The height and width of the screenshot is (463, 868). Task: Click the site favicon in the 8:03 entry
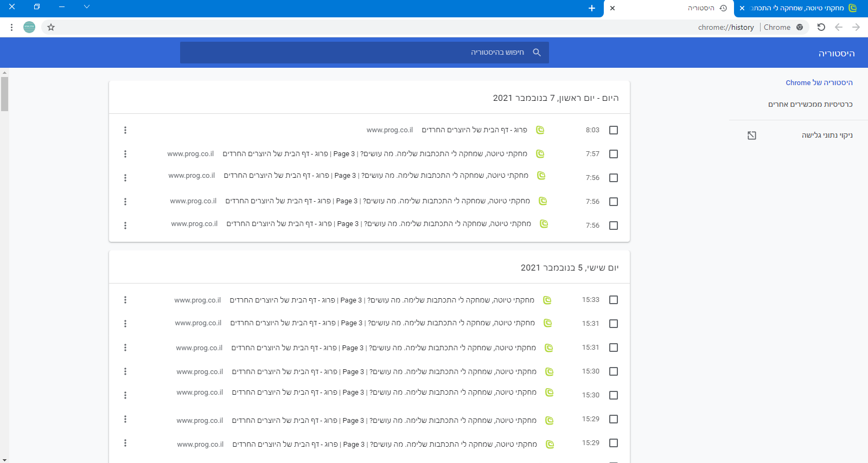click(x=540, y=130)
